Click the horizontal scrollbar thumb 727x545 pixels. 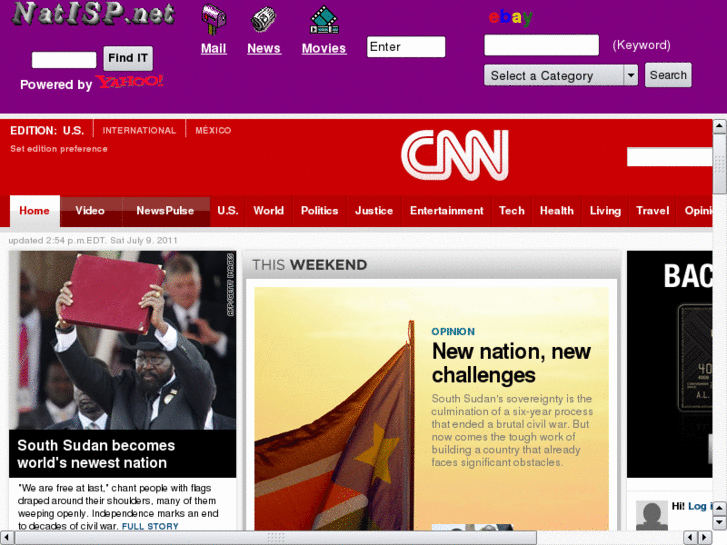tap(275, 538)
